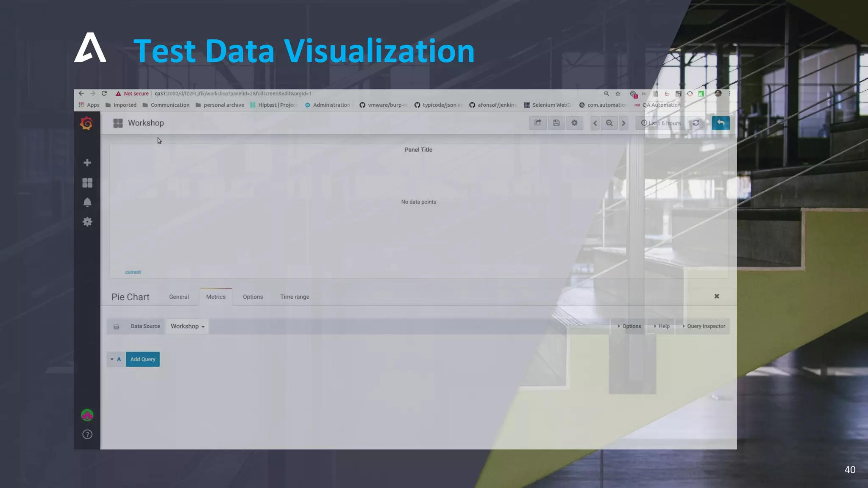
Task: Click the Save dashboard icon
Action: coord(556,123)
